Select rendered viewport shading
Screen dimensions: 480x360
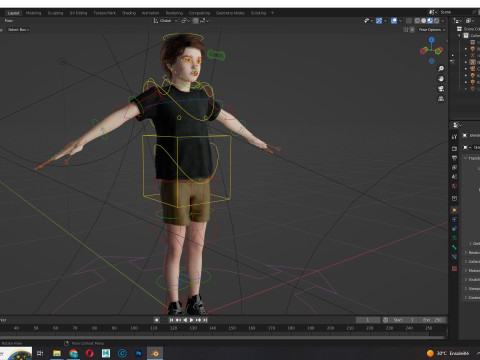436,21
